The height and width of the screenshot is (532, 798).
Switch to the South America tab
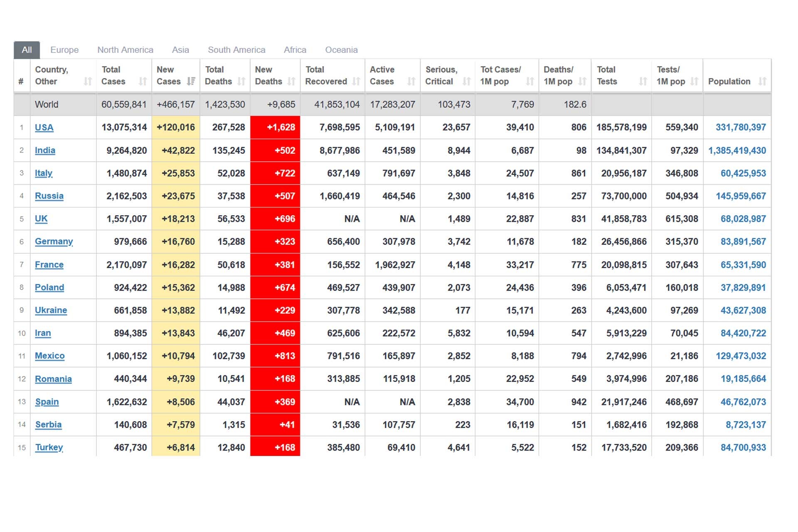236,50
